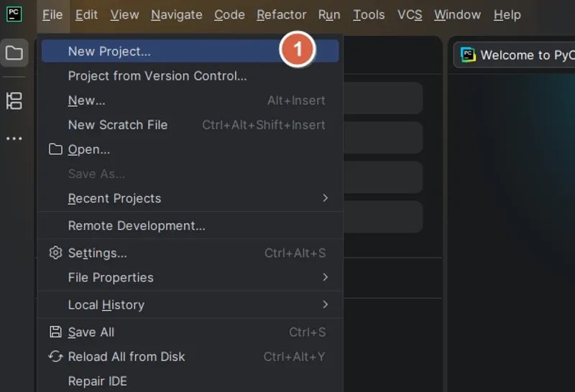575x392 pixels.
Task: Open the VCS menu
Action: 410,14
